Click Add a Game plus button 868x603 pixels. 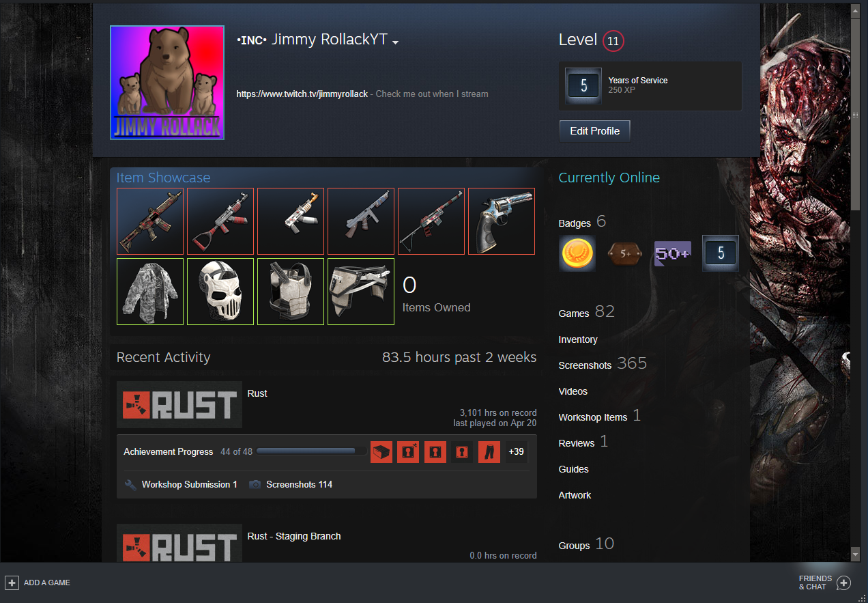click(12, 583)
